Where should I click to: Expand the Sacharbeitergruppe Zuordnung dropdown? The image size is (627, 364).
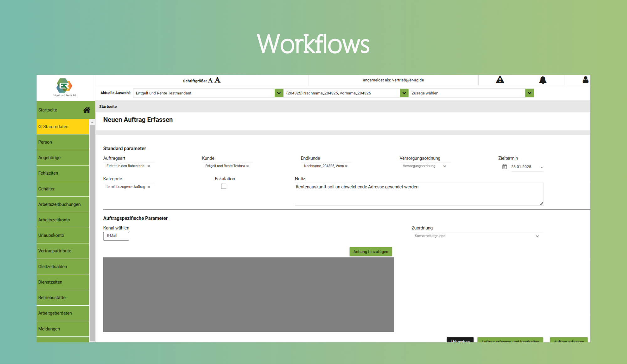click(537, 236)
